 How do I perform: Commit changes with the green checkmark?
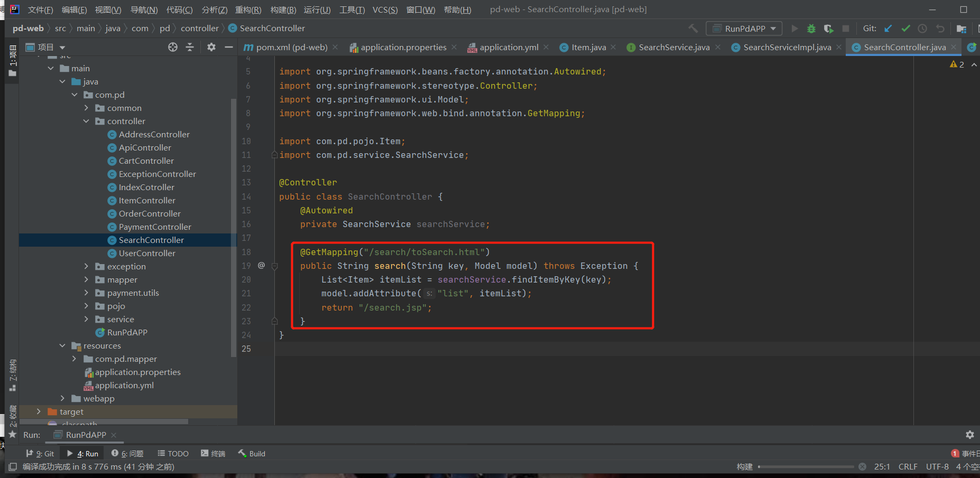click(x=905, y=29)
